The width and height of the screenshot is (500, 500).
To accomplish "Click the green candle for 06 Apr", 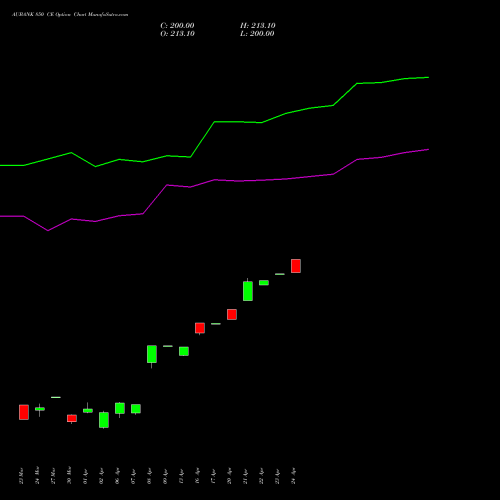I will click(x=120, y=408).
